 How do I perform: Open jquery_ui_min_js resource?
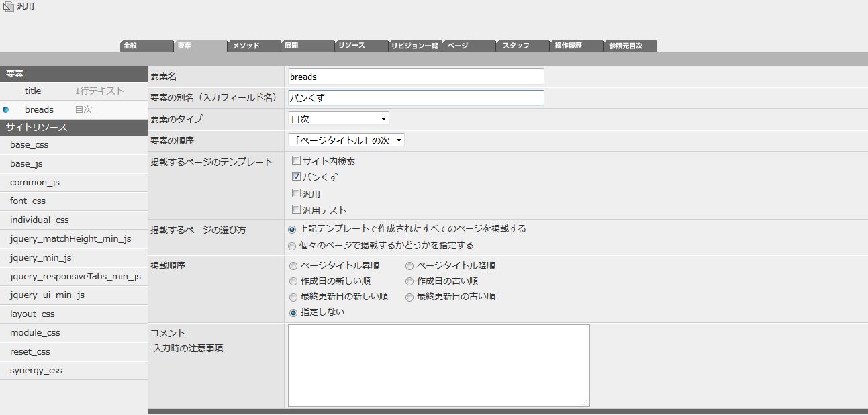47,295
